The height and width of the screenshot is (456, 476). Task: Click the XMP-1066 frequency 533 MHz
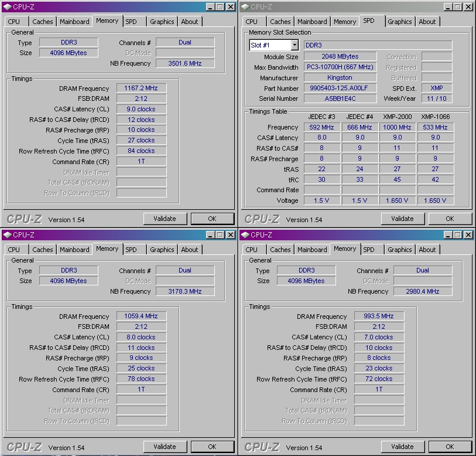[x=436, y=127]
